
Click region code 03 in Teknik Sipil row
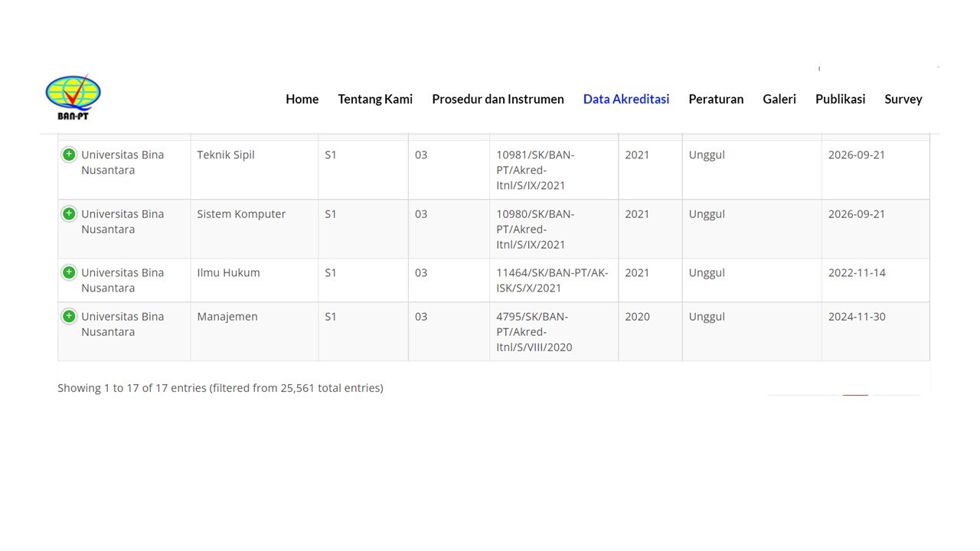(421, 155)
